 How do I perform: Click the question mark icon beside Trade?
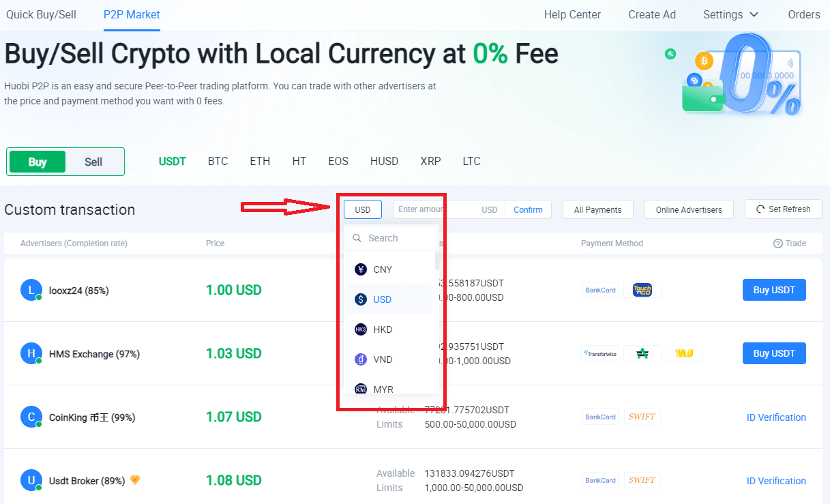click(777, 243)
